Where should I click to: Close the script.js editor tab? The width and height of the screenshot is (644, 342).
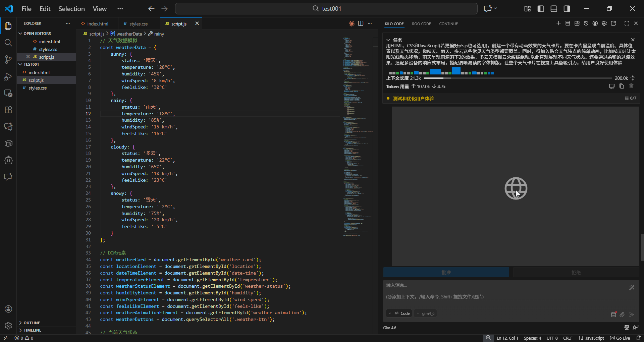197,23
